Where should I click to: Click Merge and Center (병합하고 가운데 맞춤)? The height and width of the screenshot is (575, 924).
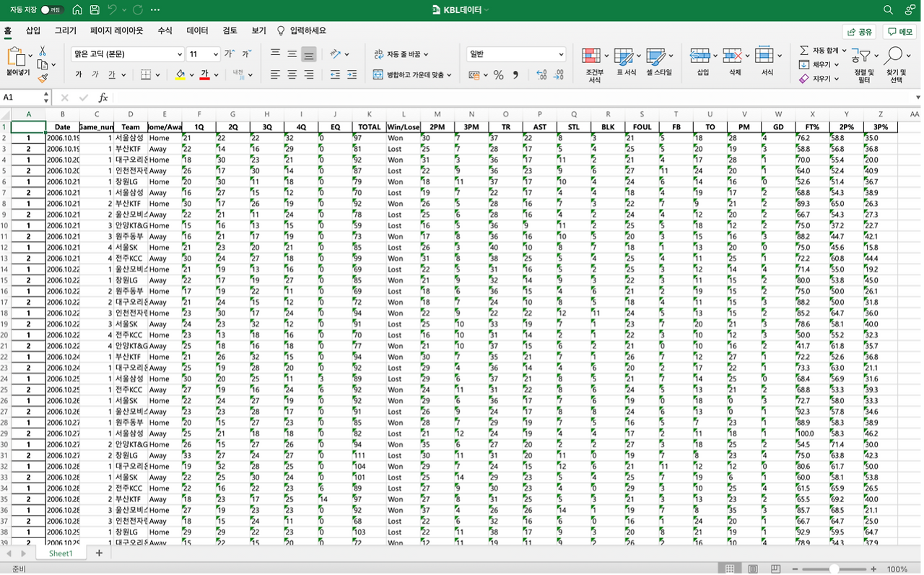412,75
